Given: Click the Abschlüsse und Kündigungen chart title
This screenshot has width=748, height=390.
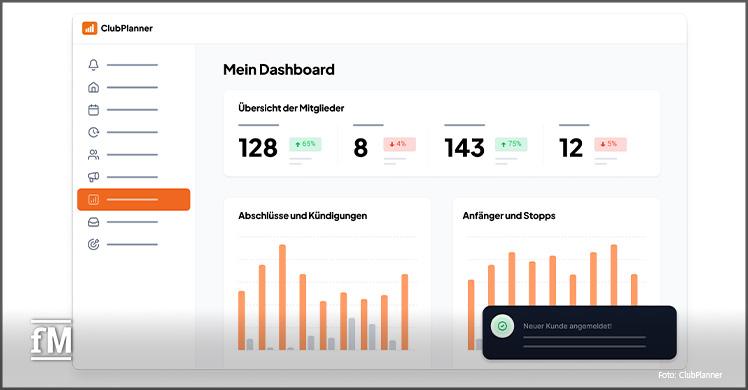Looking at the screenshot, I should point(302,216).
